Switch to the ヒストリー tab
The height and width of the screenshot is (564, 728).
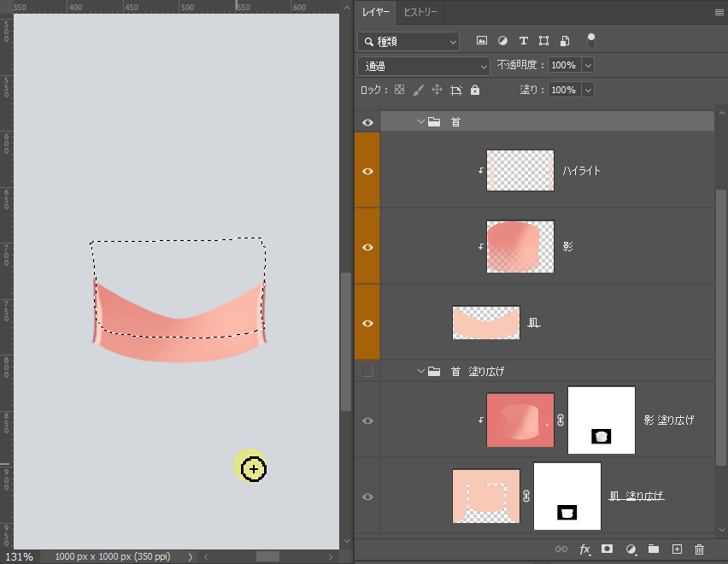[x=420, y=12]
